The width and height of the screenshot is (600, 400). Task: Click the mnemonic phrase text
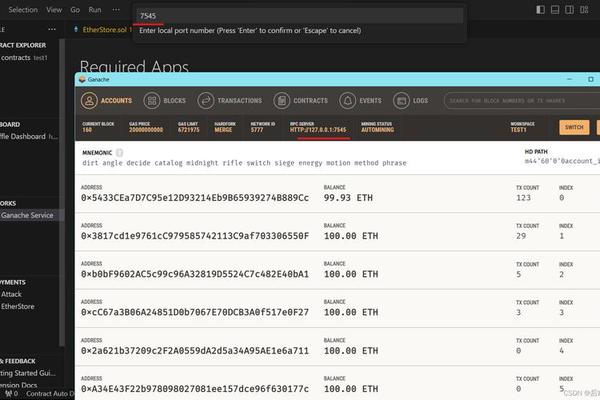(245, 163)
